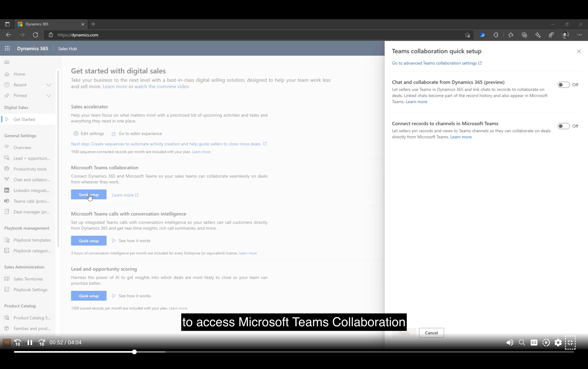The height and width of the screenshot is (369, 588).
Task: Expand the Pinned section chevron
Action: [49, 96]
